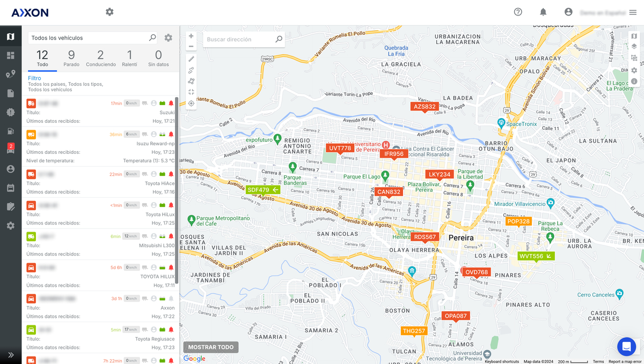Image resolution: width=644 pixels, height=364 pixels.
Task: Open the edit notes icon in sidebar
Action: (10, 206)
